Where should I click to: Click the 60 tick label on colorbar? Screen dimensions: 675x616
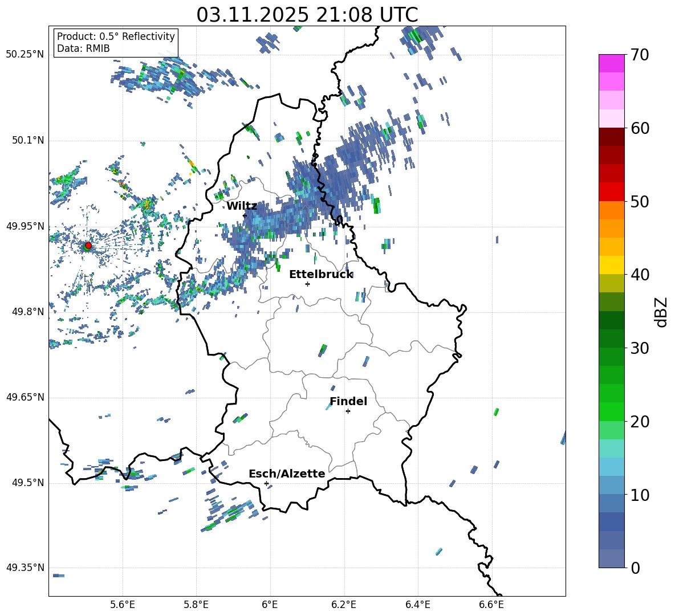[x=640, y=128]
